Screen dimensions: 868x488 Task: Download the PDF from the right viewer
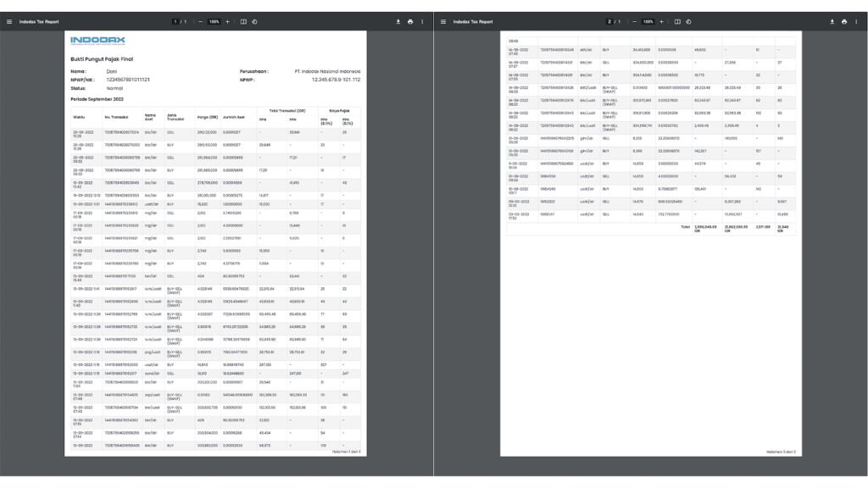click(832, 21)
